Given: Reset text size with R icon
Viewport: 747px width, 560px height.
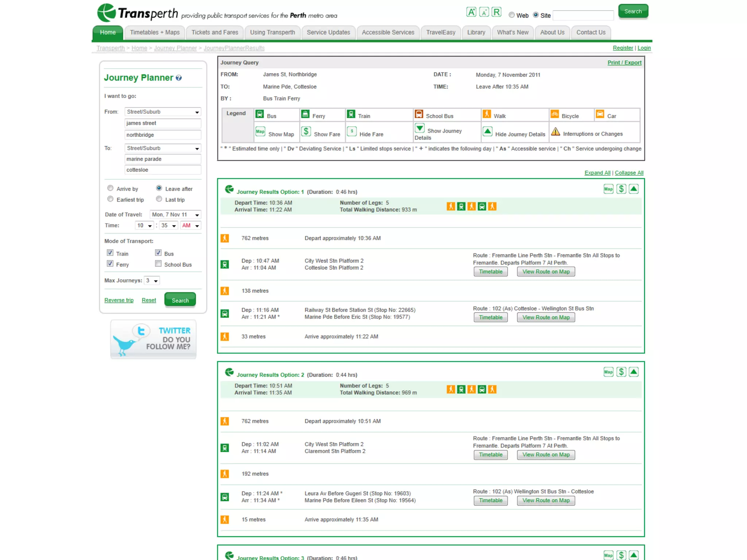Looking at the screenshot, I should point(496,12).
